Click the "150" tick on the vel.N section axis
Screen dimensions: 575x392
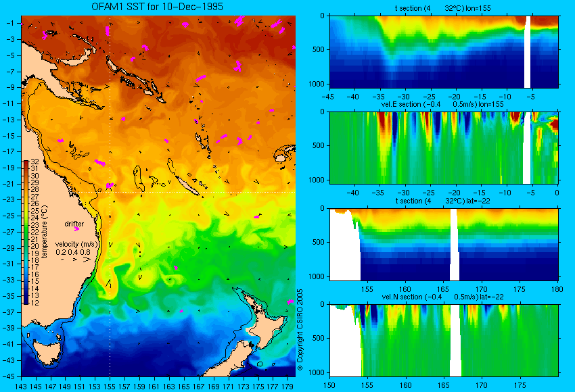pyautogui.click(x=329, y=385)
